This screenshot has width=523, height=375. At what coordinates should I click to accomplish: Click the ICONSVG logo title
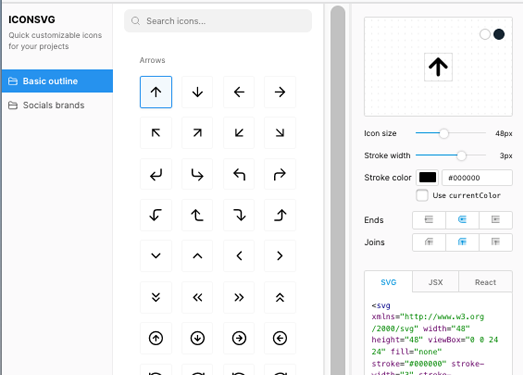(x=32, y=20)
